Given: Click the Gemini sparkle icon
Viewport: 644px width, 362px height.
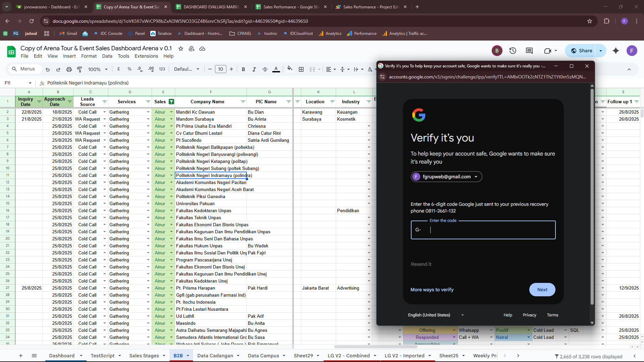Looking at the screenshot, I should point(616,51).
